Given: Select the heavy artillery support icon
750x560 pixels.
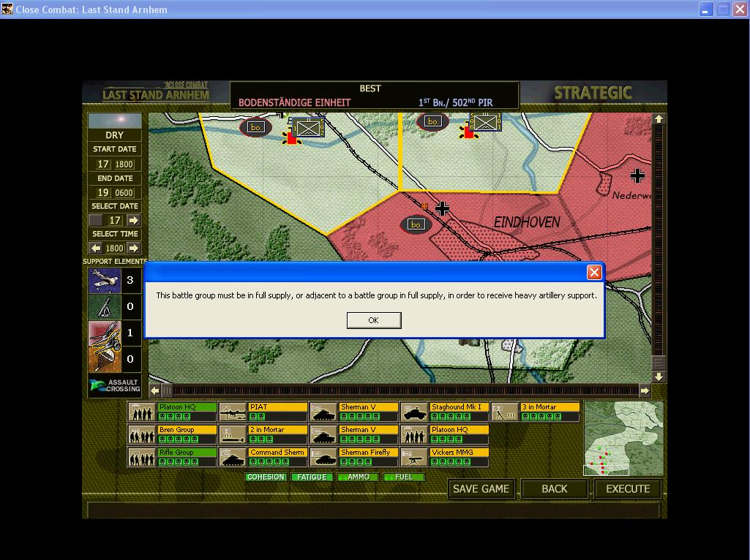Looking at the screenshot, I should [105, 333].
